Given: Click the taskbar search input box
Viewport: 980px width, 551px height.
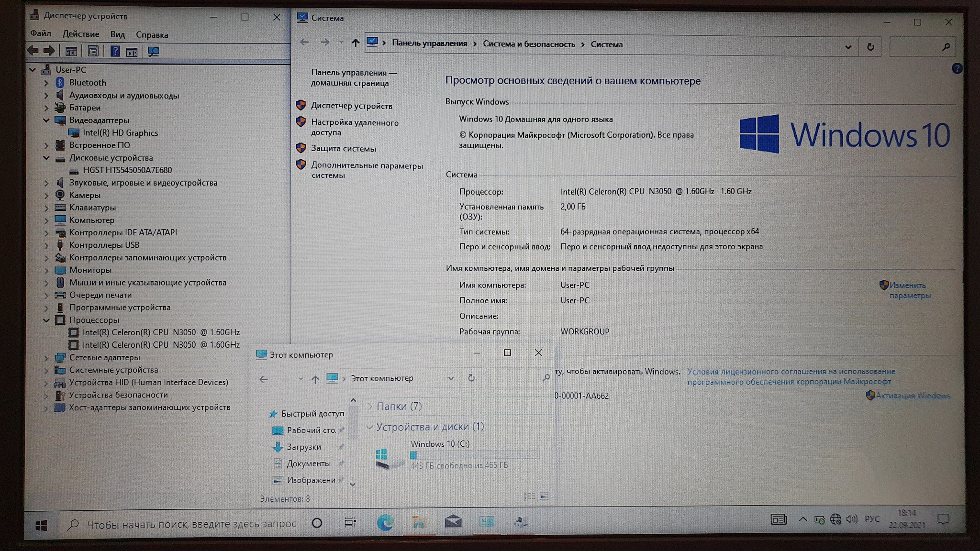Looking at the screenshot, I should point(190,524).
